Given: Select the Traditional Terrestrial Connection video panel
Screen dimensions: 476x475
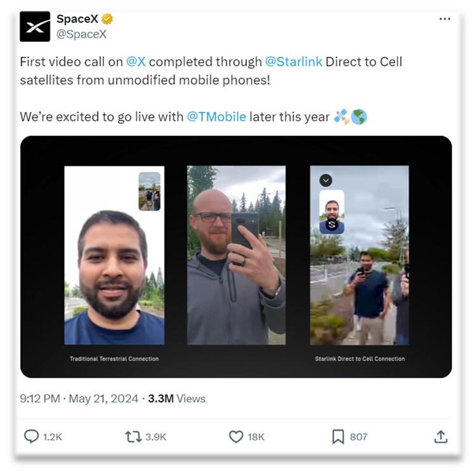Looking at the screenshot, I should click(x=115, y=255).
